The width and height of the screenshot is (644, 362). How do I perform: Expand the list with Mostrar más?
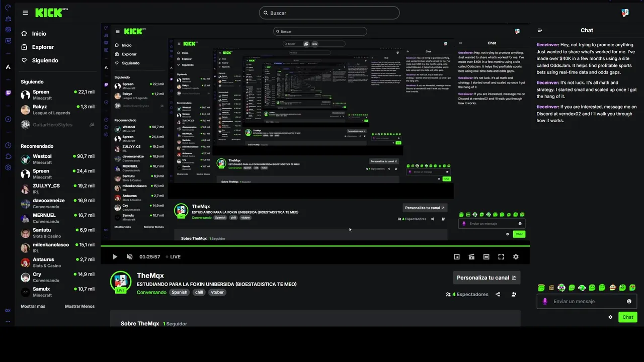[33, 306]
